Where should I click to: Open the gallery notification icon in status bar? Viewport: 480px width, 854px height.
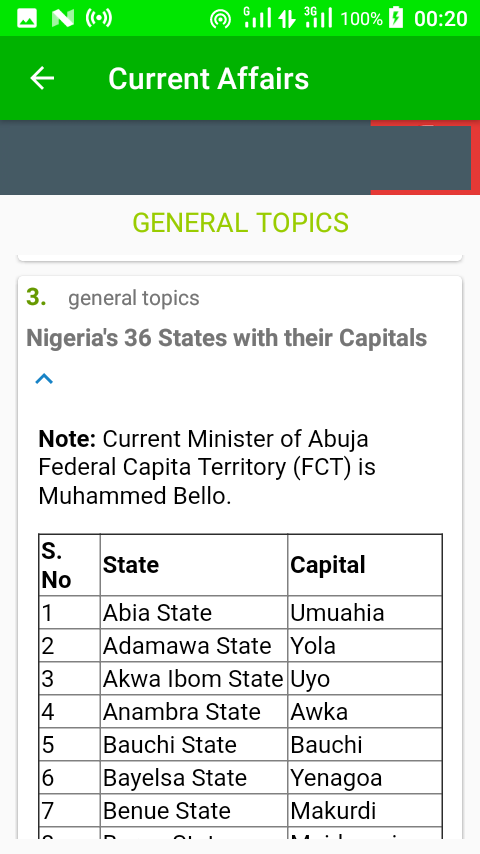(27, 19)
